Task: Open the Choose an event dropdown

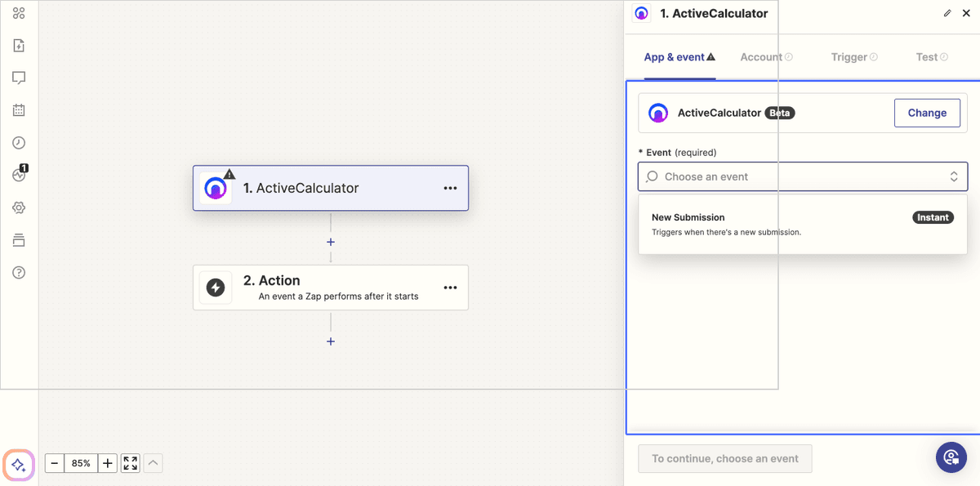Action: [803, 176]
